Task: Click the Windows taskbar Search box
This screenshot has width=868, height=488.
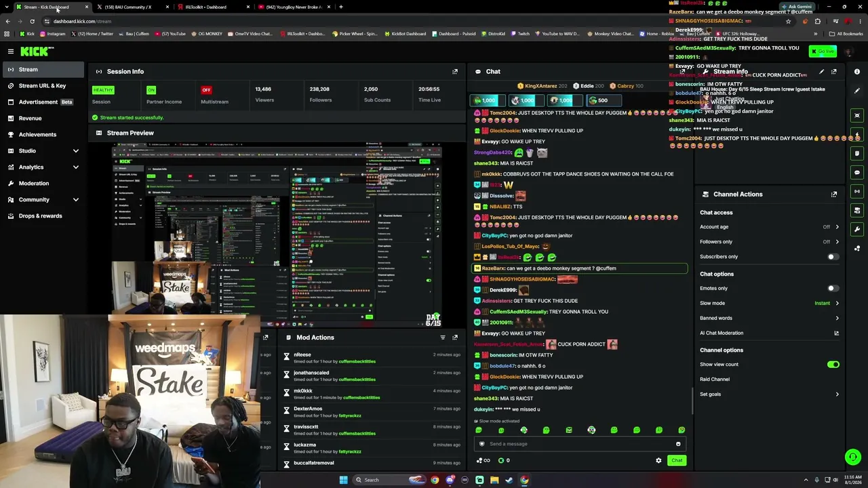Action: pos(390,480)
